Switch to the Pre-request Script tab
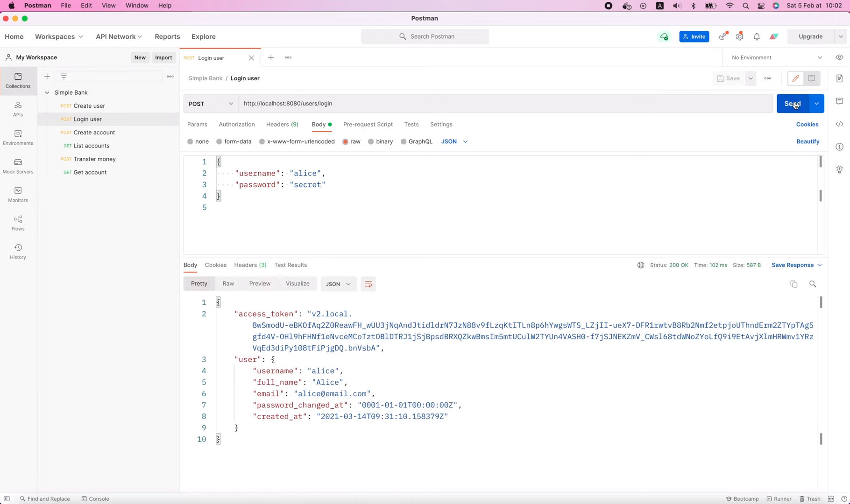This screenshot has width=850, height=504. pos(368,125)
